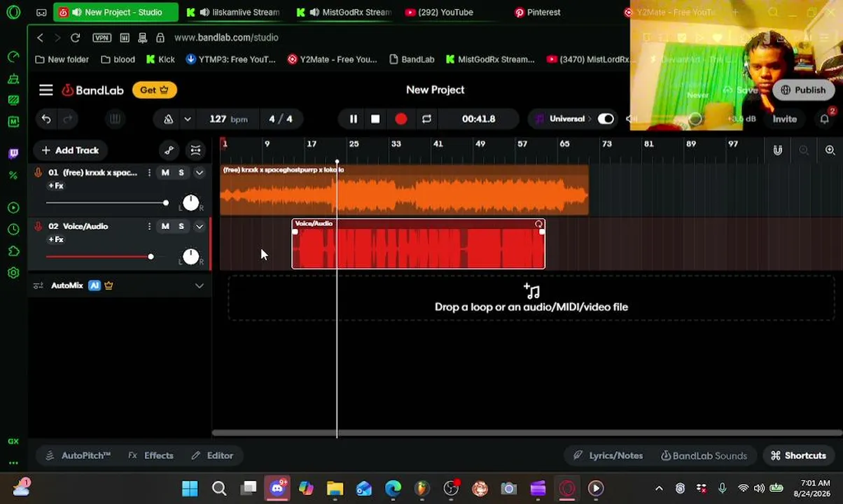Open the Universal preset selector

(x=566, y=119)
